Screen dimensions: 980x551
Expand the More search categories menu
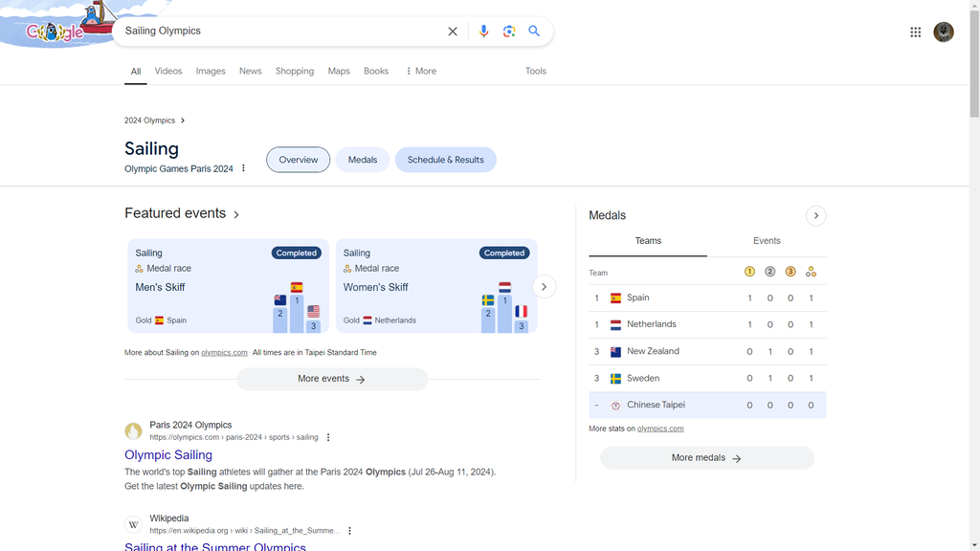[x=421, y=71]
